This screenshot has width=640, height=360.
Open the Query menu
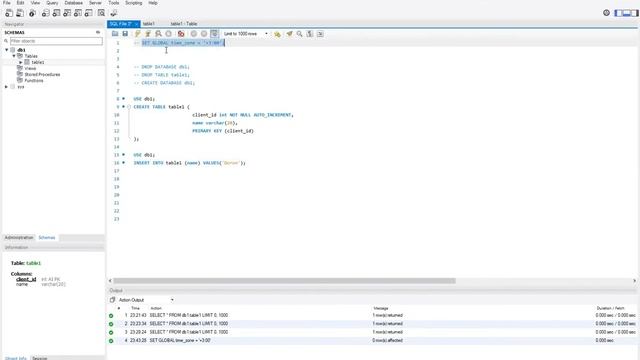[52, 3]
